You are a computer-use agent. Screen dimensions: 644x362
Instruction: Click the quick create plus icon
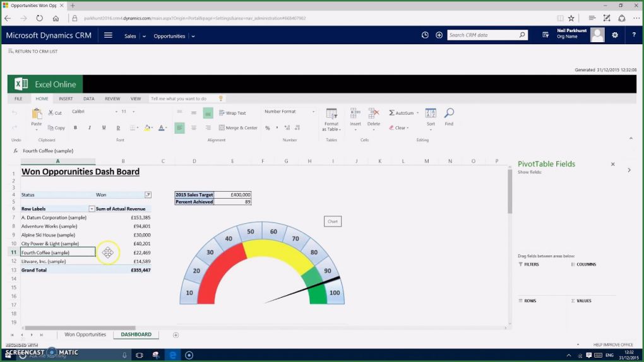point(439,35)
